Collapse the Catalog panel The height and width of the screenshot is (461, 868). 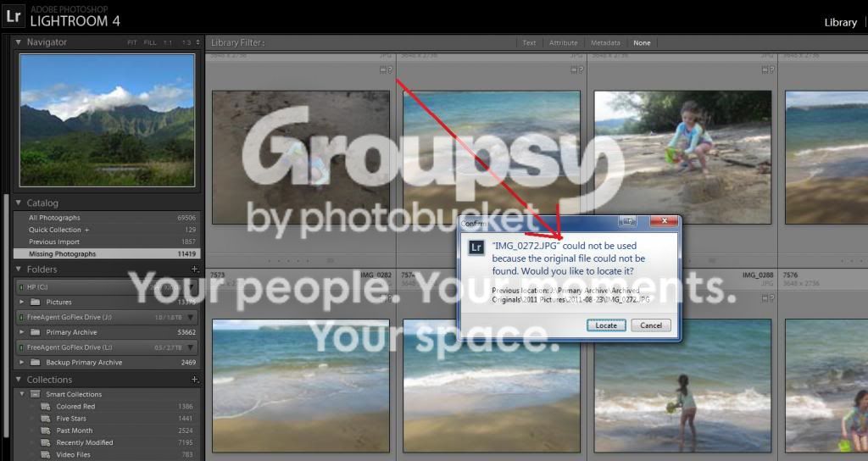[x=19, y=203]
